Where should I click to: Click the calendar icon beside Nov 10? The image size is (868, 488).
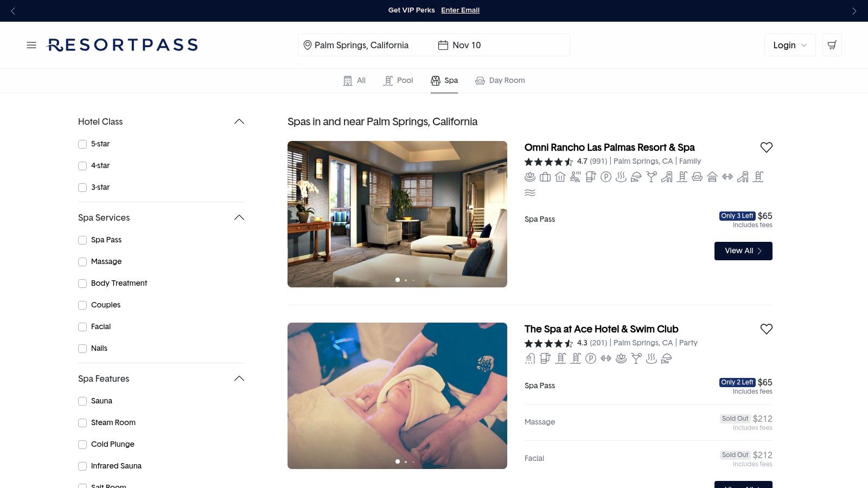tap(443, 45)
